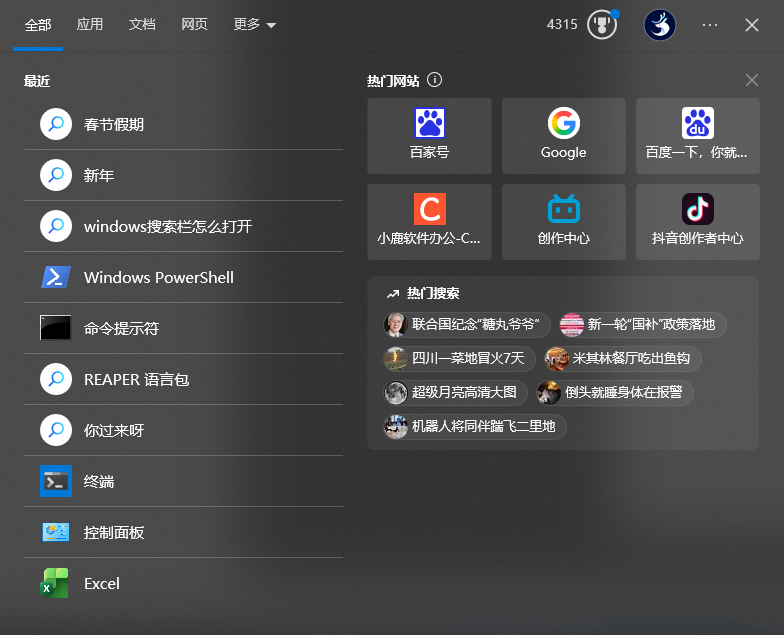Open the three-dots options menu

click(x=710, y=24)
